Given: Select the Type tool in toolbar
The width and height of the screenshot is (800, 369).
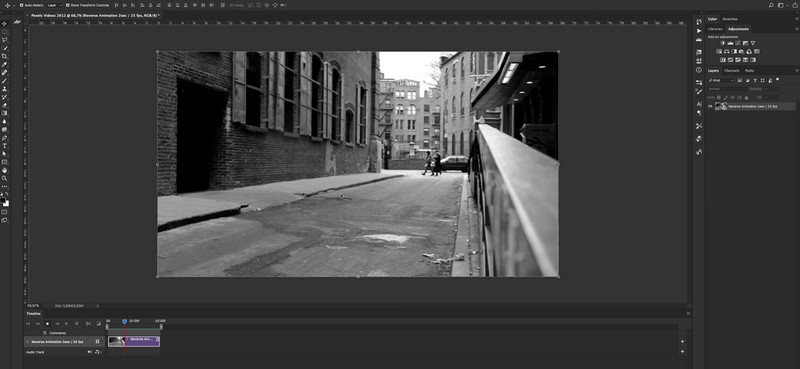Looking at the screenshot, I should [5, 145].
